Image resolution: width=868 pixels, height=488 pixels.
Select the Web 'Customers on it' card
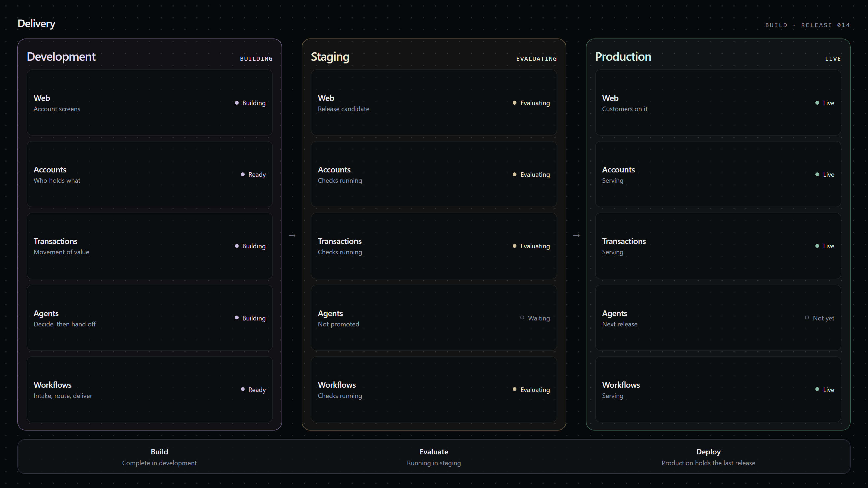coord(718,103)
